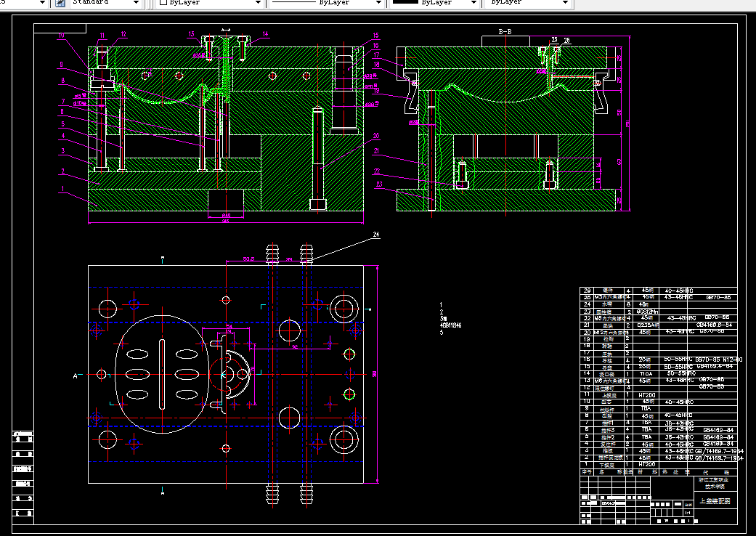This screenshot has height=536, width=756.
Task: Select the section marker letter A
Action: coord(75,376)
